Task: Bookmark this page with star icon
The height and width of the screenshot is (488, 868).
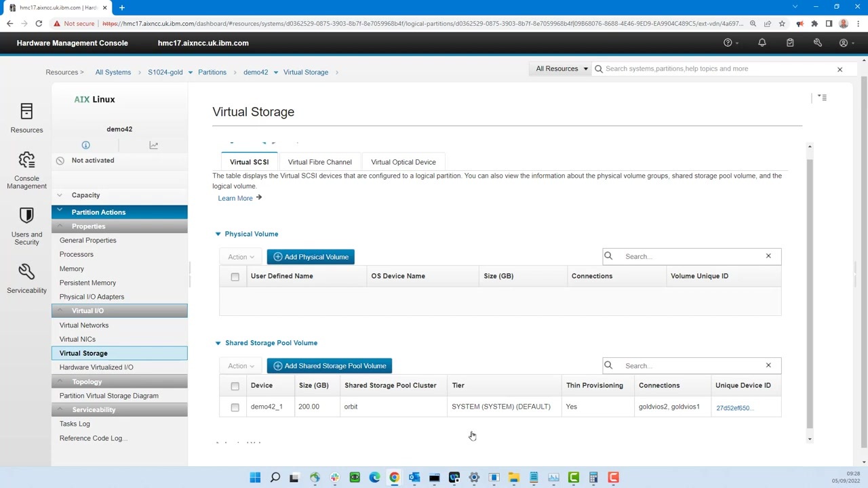Action: [x=782, y=24]
